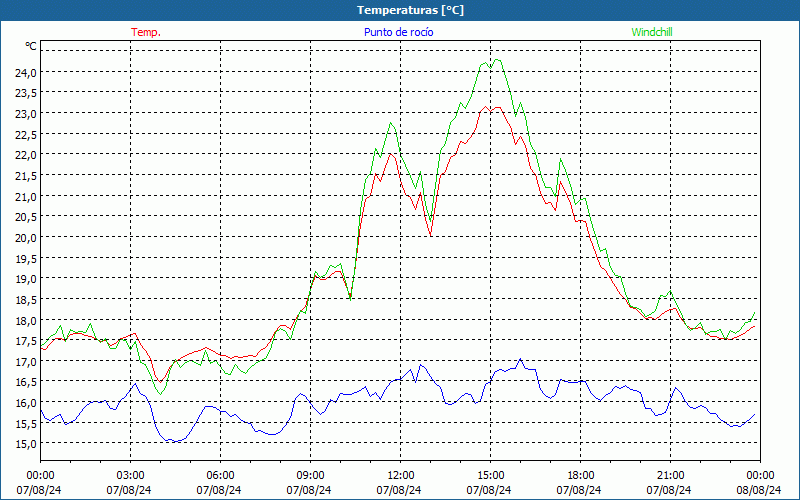Click the '°C' unit label above the axis

(31, 46)
